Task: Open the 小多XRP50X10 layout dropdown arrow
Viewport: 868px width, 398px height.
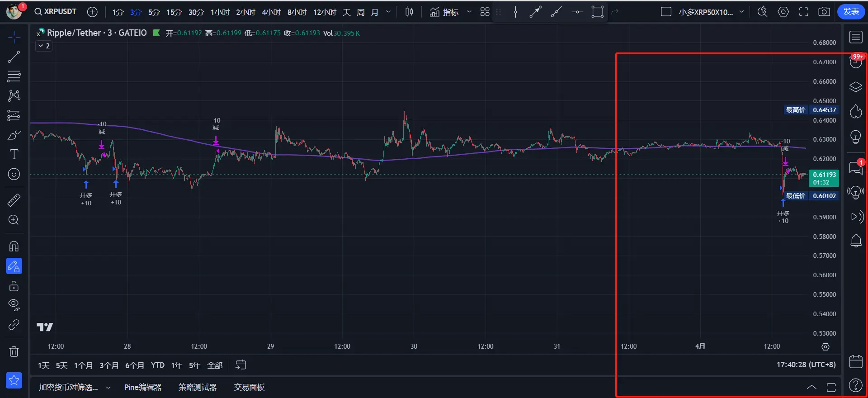Action: click(741, 12)
